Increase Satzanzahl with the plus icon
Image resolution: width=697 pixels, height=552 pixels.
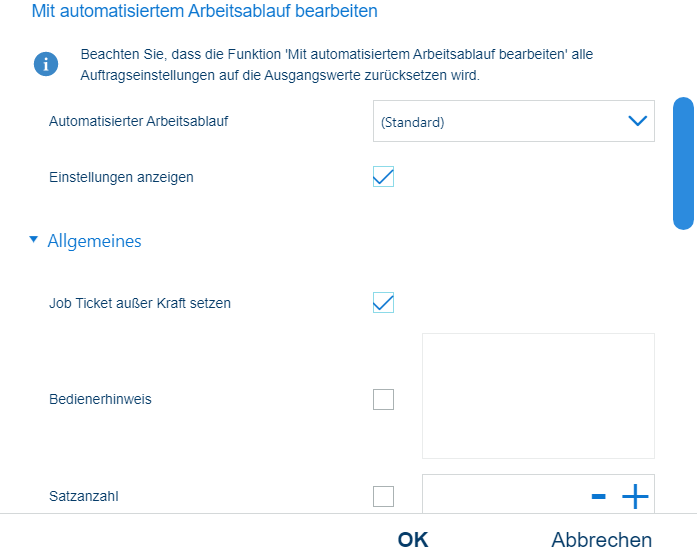point(635,496)
